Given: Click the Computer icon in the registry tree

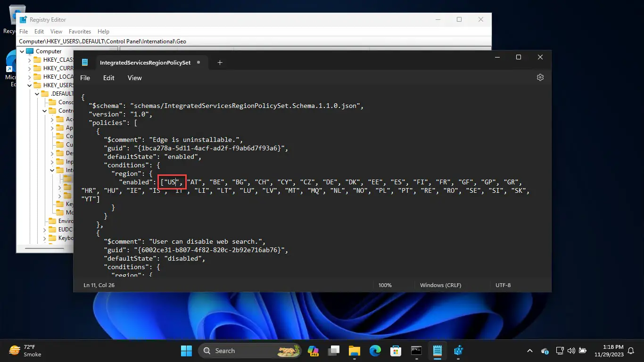Looking at the screenshot, I should tap(30, 51).
